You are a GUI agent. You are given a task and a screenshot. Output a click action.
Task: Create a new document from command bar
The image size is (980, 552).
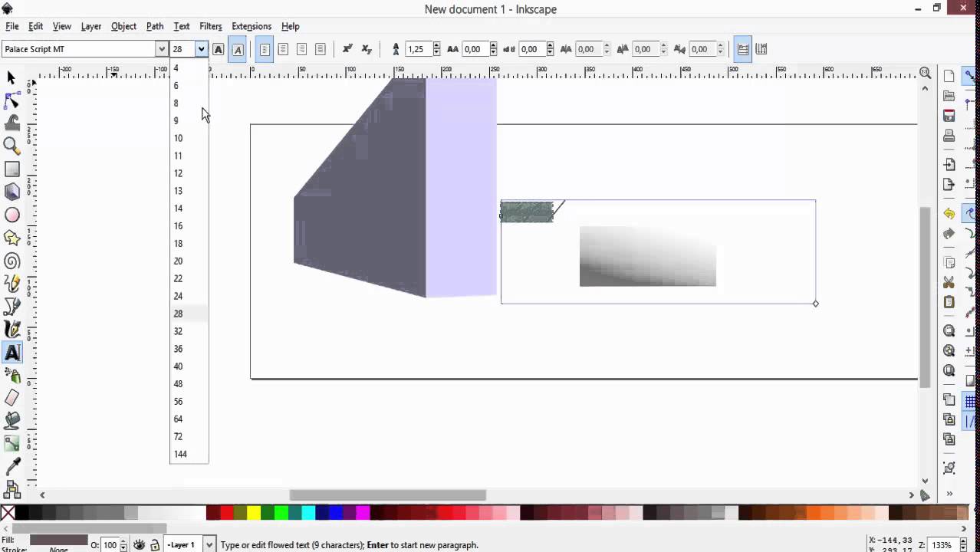coord(949,76)
